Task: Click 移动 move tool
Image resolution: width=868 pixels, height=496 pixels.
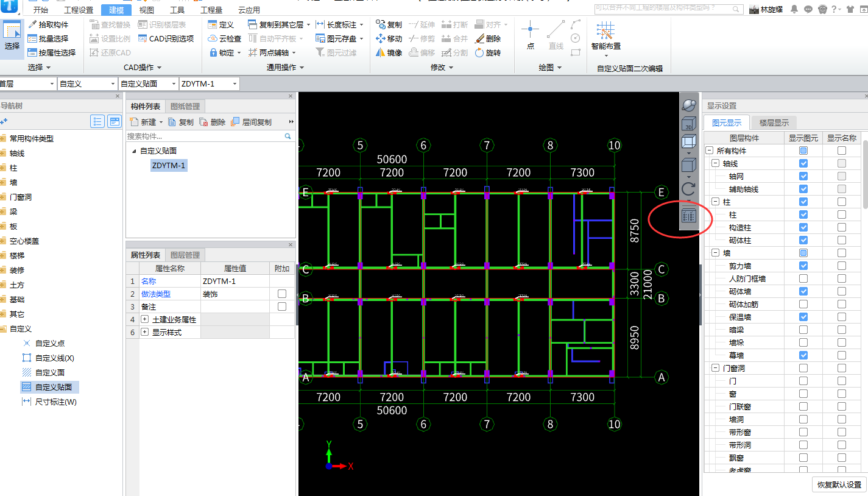Action: pos(389,38)
